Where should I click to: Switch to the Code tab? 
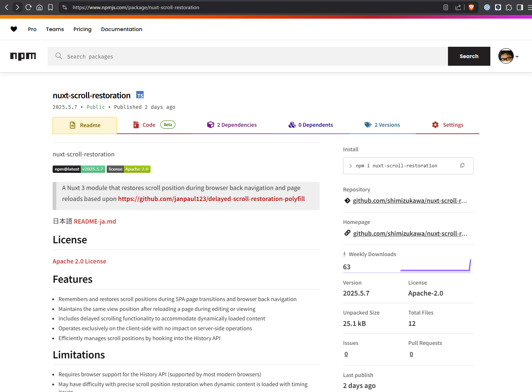coord(154,125)
